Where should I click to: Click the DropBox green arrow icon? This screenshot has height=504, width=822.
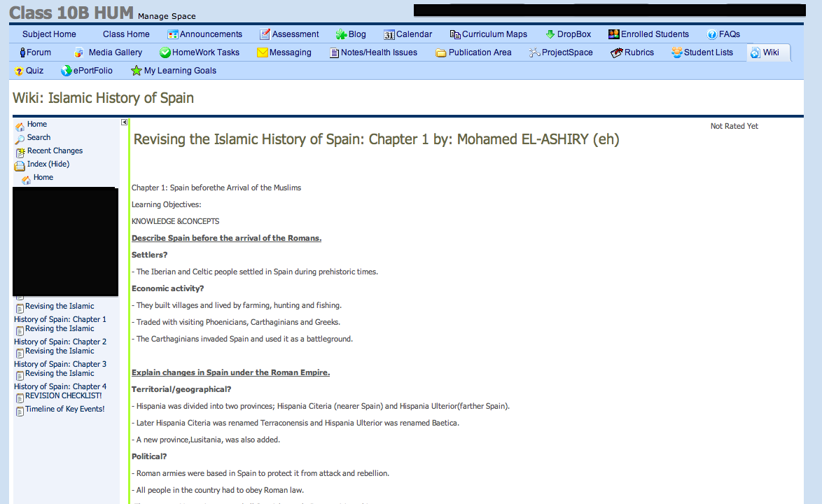[550, 34]
